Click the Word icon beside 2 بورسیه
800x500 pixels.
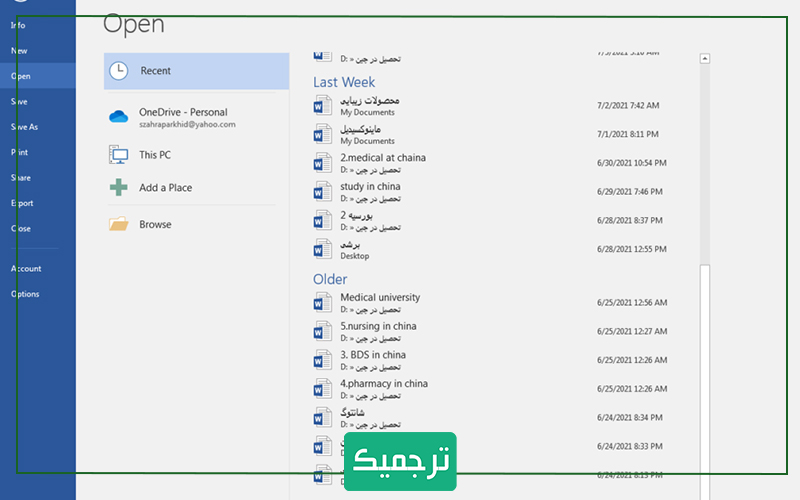click(x=322, y=220)
